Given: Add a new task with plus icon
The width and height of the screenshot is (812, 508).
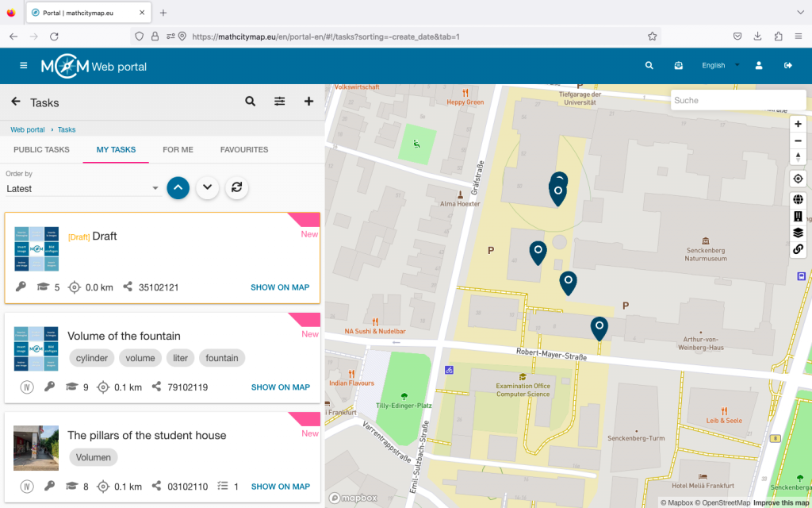Looking at the screenshot, I should click(309, 102).
